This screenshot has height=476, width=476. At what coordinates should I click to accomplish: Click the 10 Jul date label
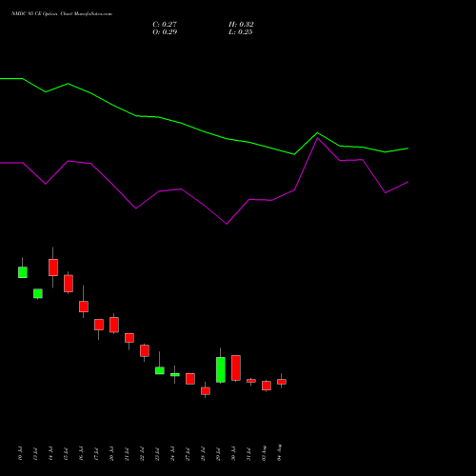pyautogui.click(x=20, y=453)
